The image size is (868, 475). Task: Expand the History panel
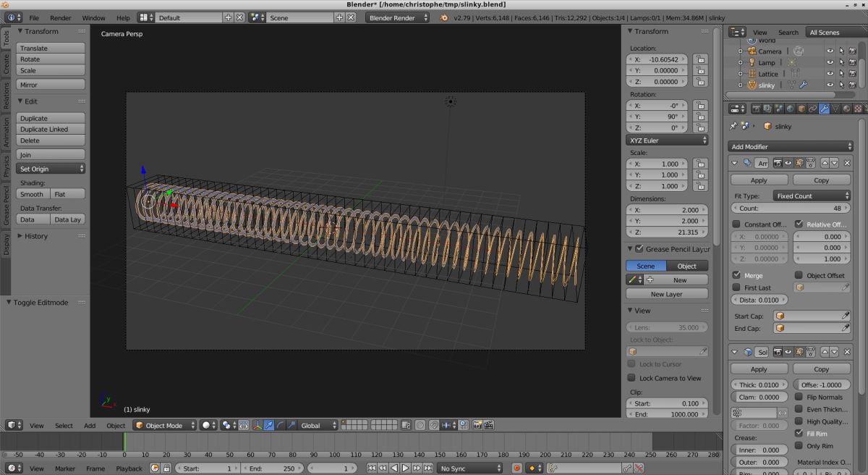[x=22, y=236]
